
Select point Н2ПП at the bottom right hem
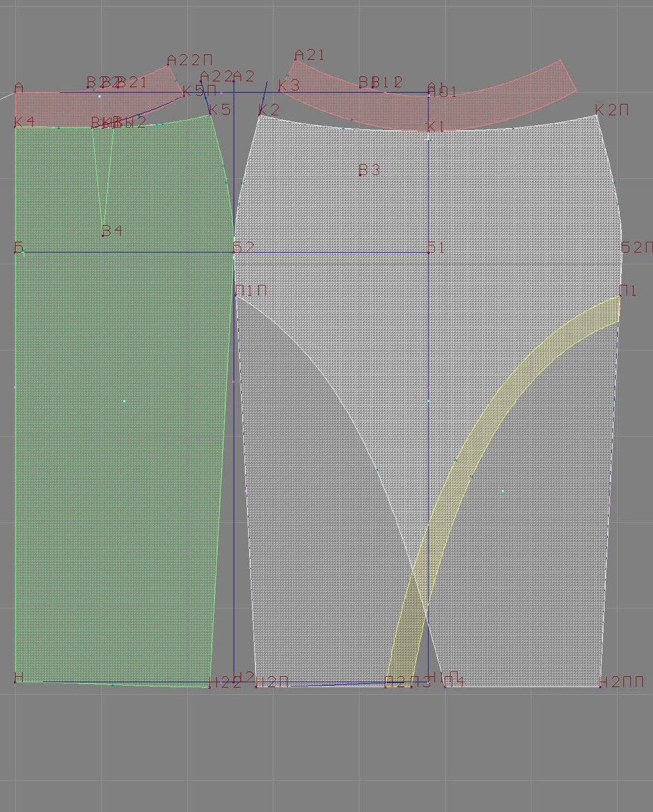[x=600, y=687]
